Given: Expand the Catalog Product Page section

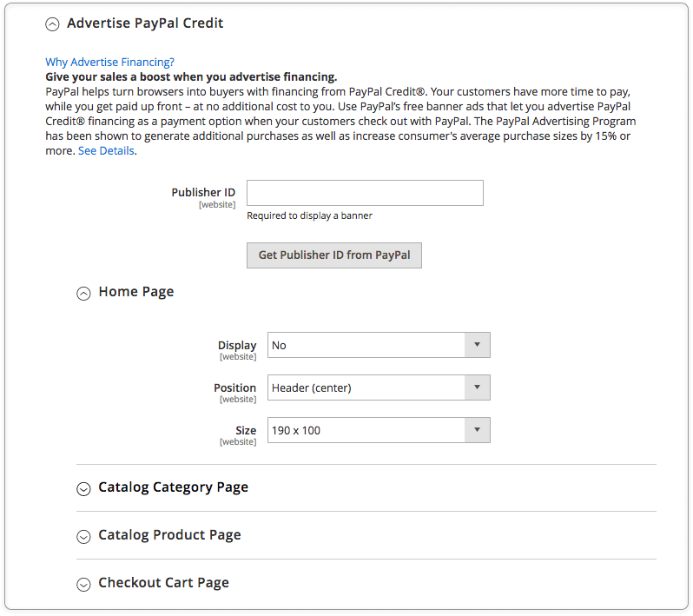Looking at the screenshot, I should click(83, 536).
